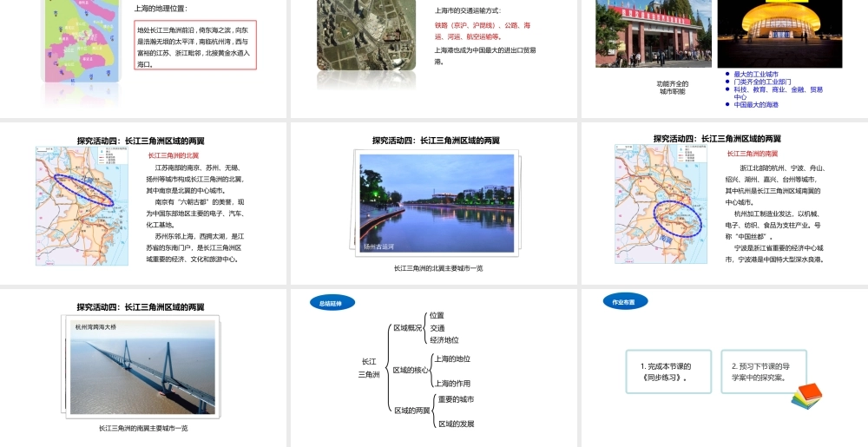Click the bullet 中国最大的海港

tap(756, 104)
